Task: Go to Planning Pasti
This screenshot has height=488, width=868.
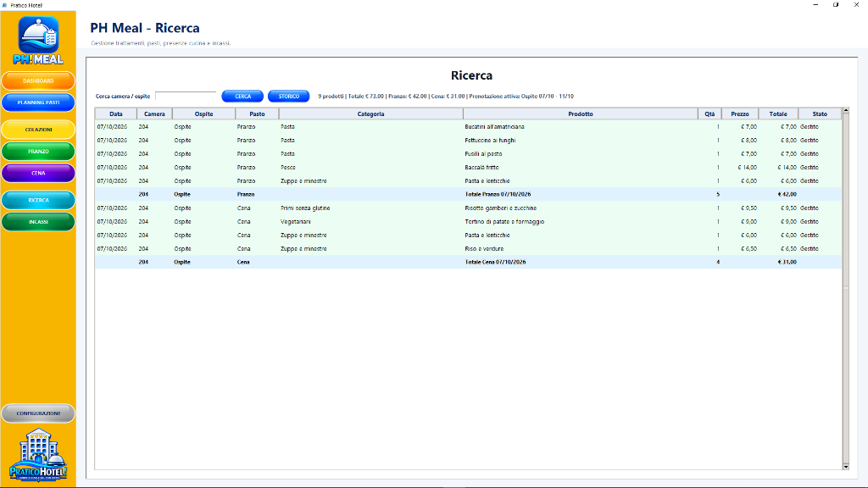Action: [38, 103]
